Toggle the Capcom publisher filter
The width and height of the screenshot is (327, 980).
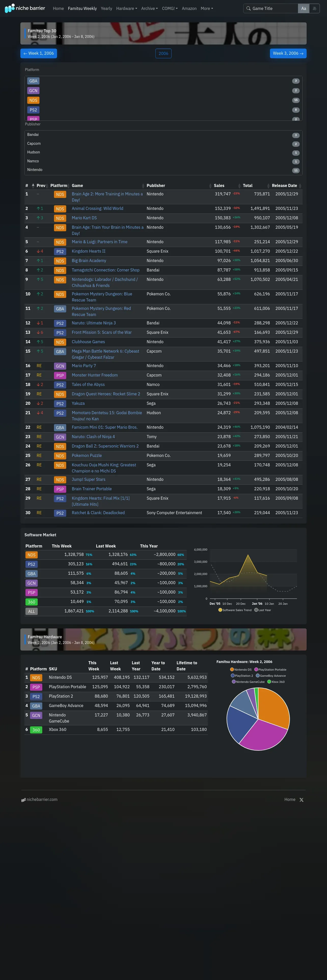tap(163, 144)
